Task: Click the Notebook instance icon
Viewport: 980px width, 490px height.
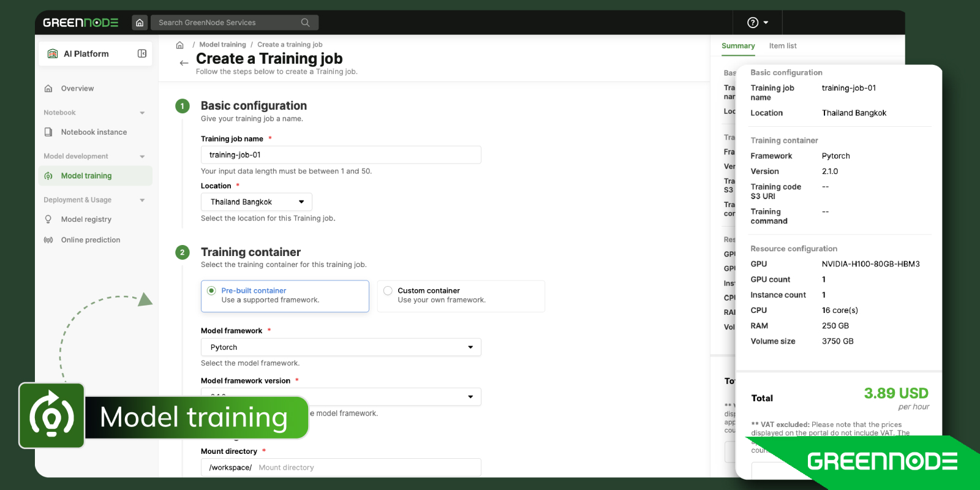Action: (48, 132)
